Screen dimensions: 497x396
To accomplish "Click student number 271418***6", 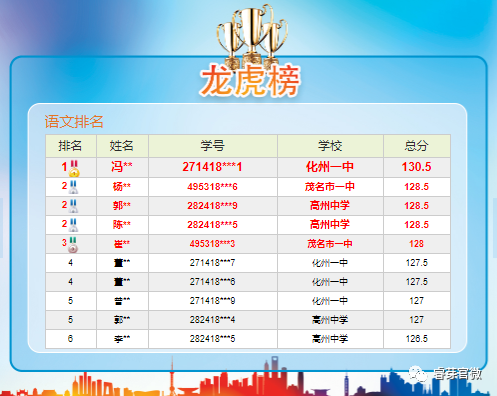I will (212, 282).
